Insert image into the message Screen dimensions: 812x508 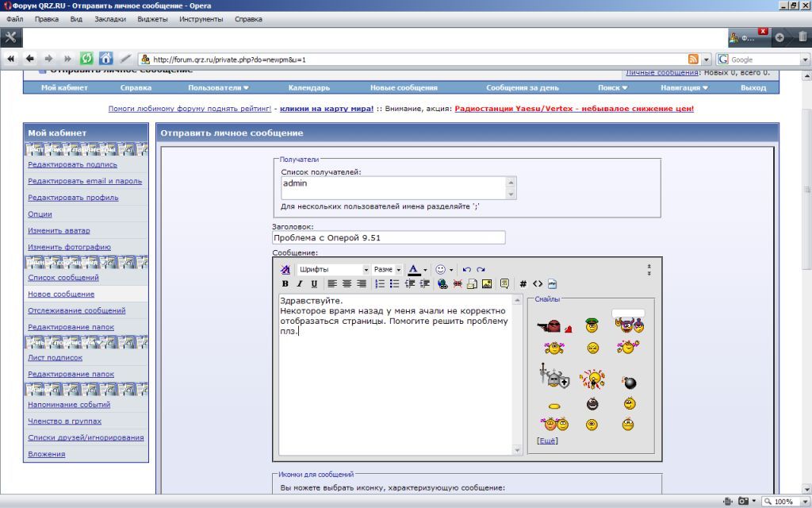(487, 283)
